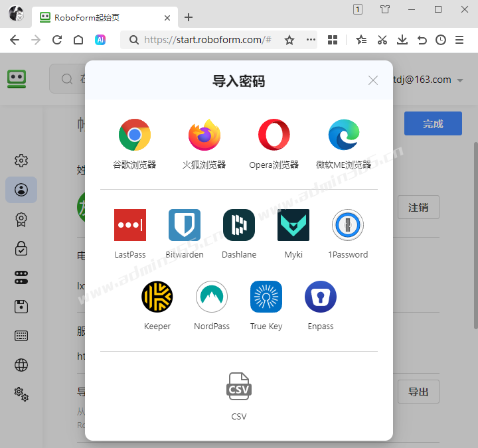Screen dimensions: 478x448
Task: Open browsing history clock icon
Action: [x=441, y=40]
